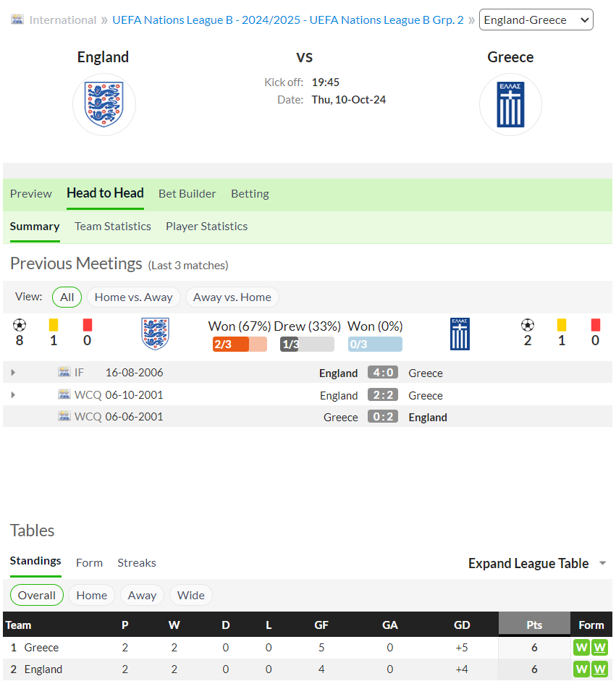Open the England-Greece match dropdown

[536, 20]
